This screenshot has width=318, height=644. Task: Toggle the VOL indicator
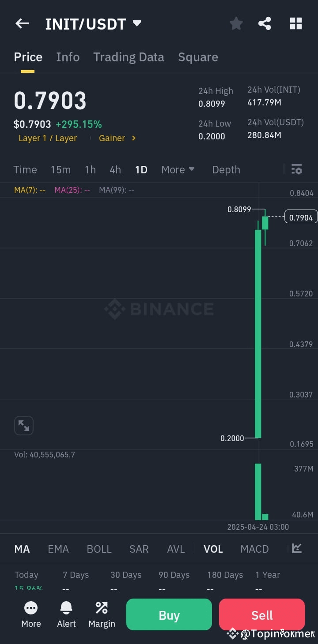(213, 549)
